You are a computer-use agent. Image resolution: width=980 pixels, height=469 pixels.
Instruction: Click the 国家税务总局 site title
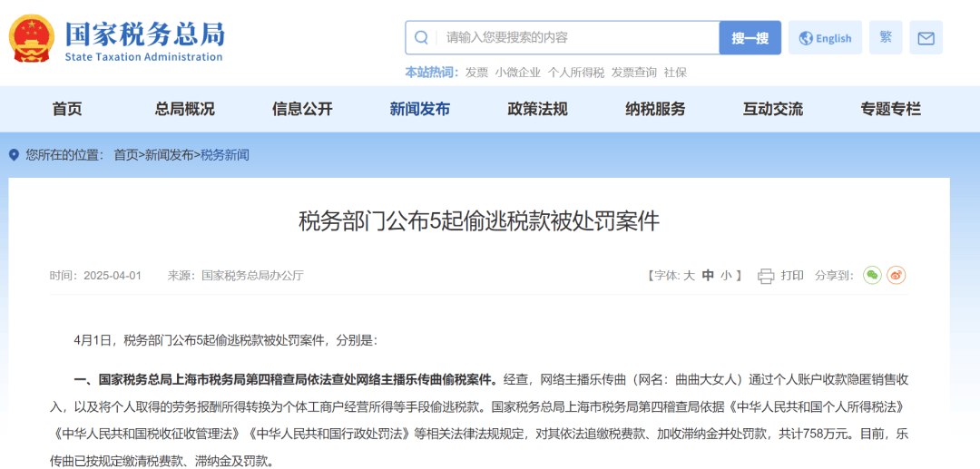(145, 34)
